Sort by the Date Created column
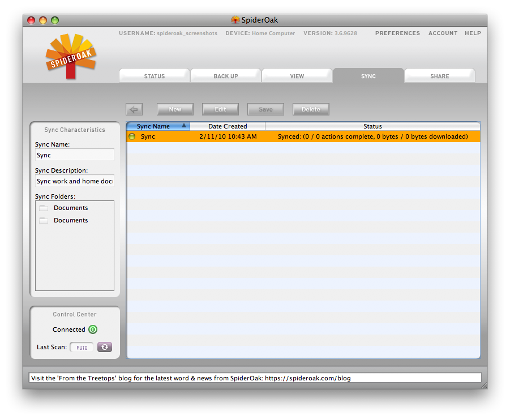 228,126
